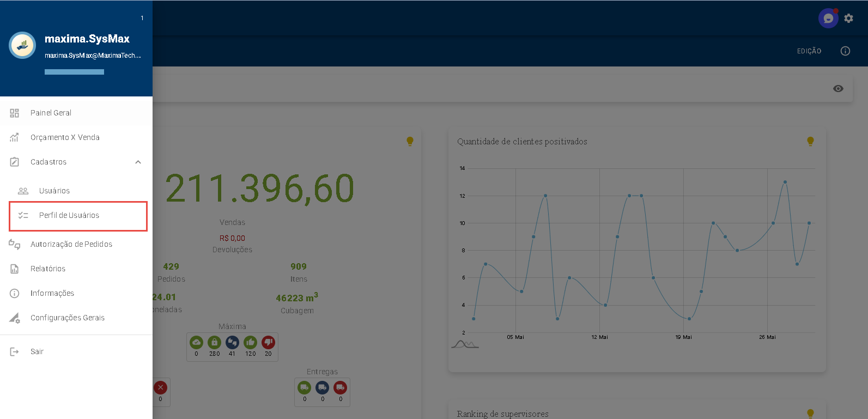
Task: Click the 211.396,60 sales total
Action: tap(259, 189)
